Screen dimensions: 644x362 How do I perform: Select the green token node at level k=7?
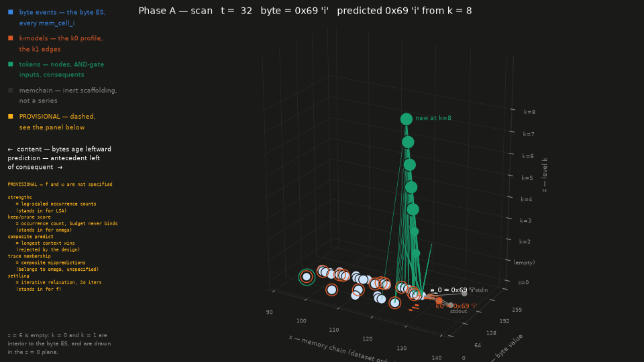408,142
